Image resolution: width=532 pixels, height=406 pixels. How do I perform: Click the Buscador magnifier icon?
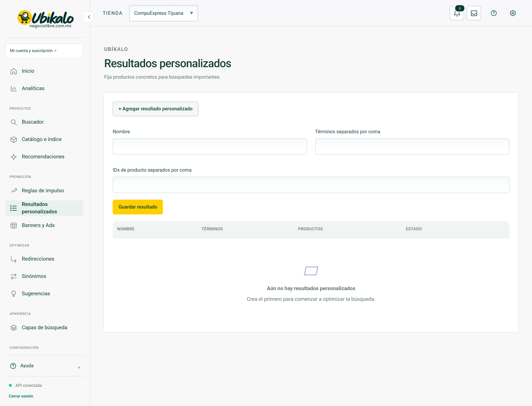[x=13, y=122]
